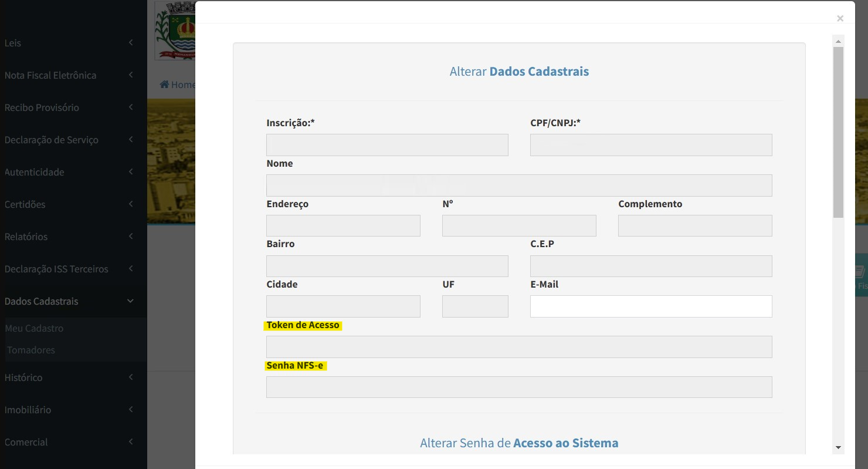Expand the Recibo Provisório chevron

pos(131,107)
